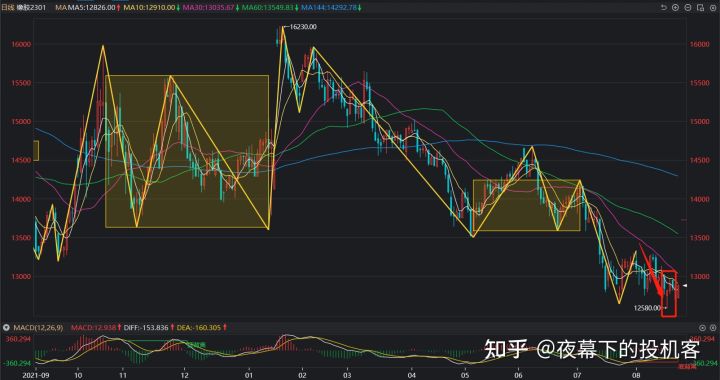The width and height of the screenshot is (720, 380).
Task: Click the MACD:12.938 value
Action: pos(93,328)
